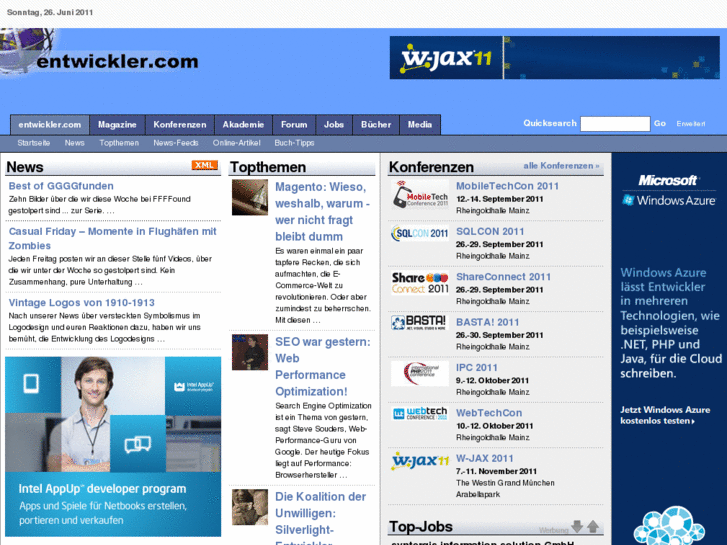Click the '12.-14. September 2011' date text
The width and height of the screenshot is (727, 545).
click(x=499, y=199)
